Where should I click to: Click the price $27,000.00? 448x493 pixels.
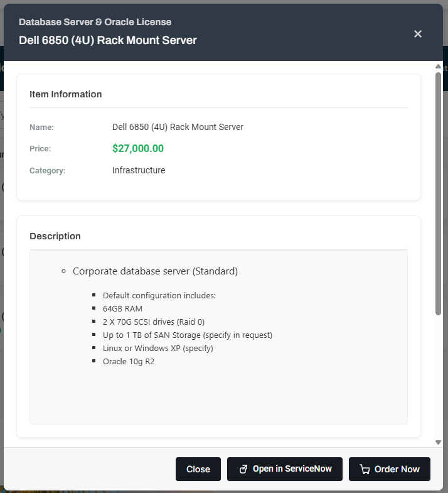pos(138,148)
